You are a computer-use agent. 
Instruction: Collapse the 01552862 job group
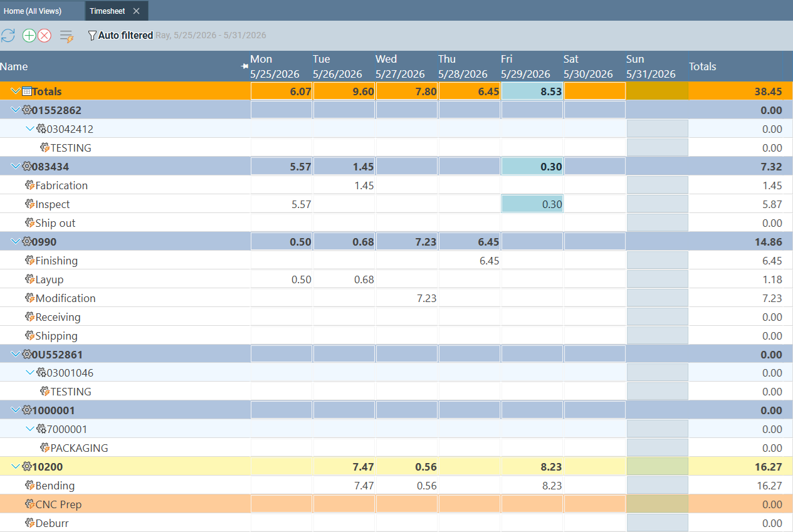pyautogui.click(x=16, y=110)
